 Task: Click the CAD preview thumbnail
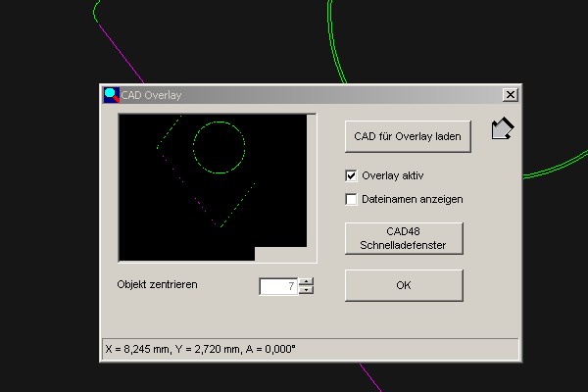click(x=218, y=187)
